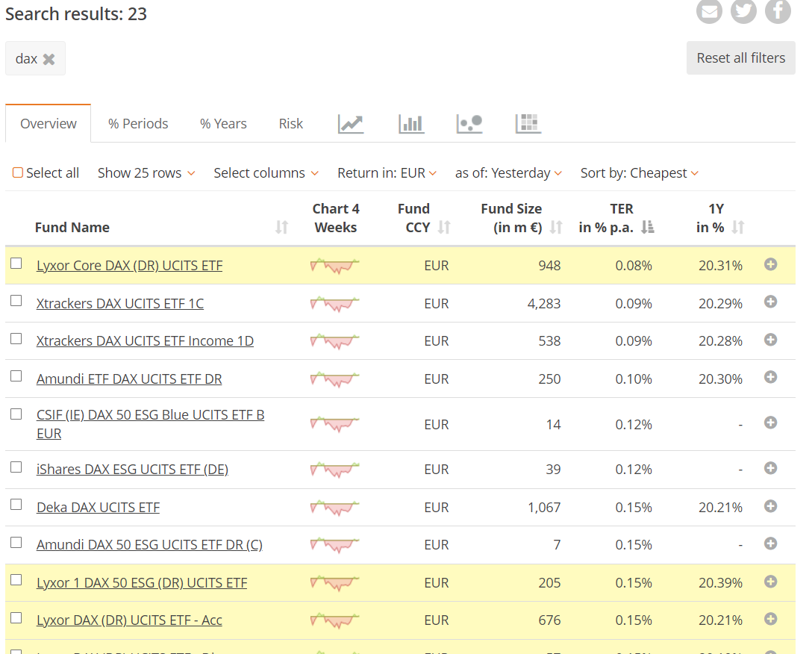Open CSIF (IE) DAX 50 ESG Blue link

150,424
